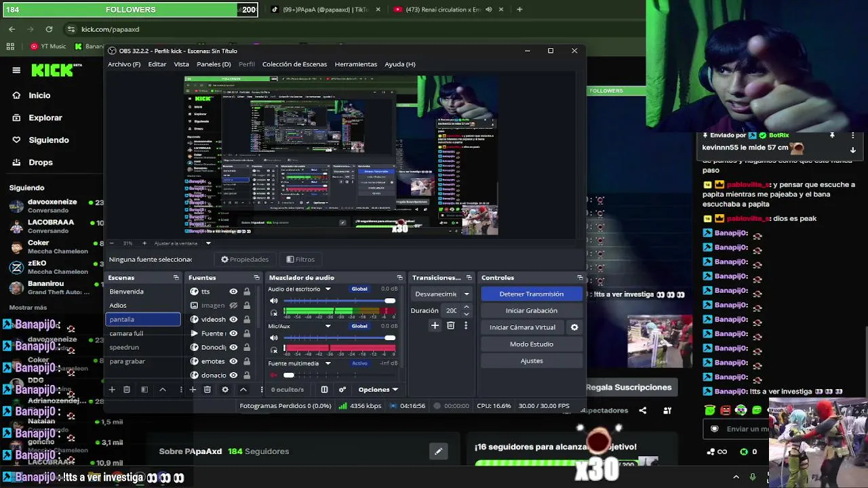Open the Opciones dropdown in the audio mixer
The height and width of the screenshot is (488, 868).
(378, 390)
